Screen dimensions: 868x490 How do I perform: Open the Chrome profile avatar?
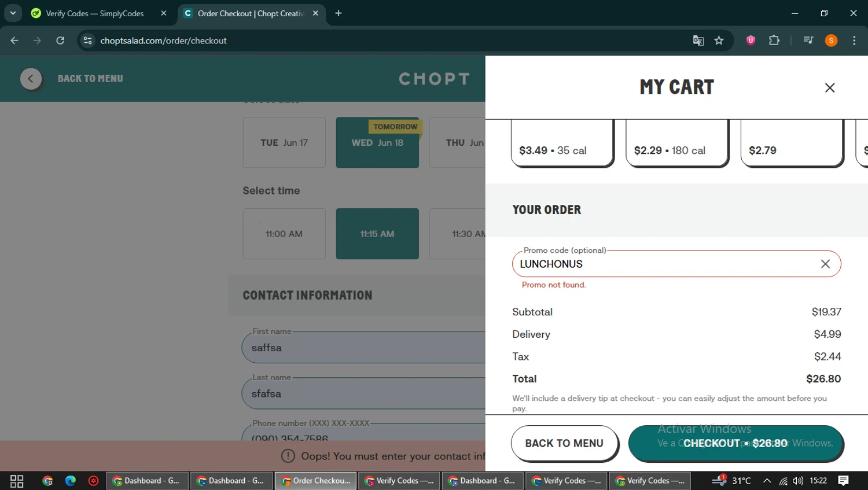831,40
